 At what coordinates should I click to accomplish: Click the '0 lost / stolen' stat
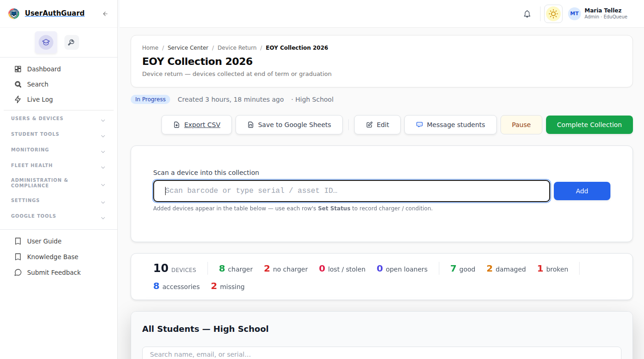[342, 269]
